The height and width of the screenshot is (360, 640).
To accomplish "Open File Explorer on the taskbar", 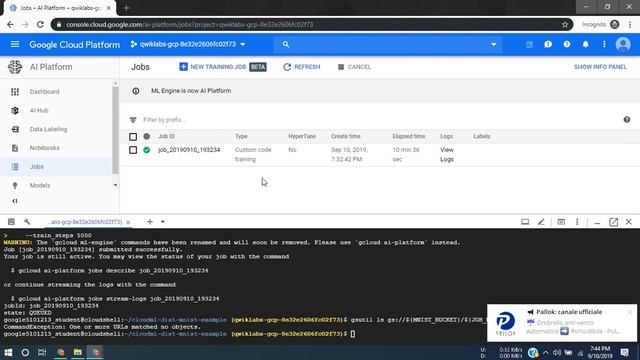I will coord(78,352).
